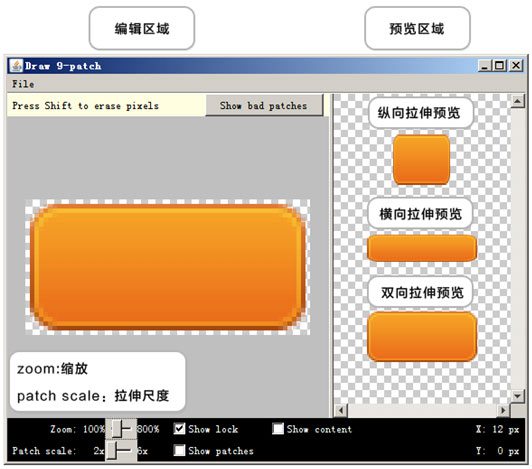Click the preview pane scroll down arrow
Viewport: 532px width, 469px height.
(518, 396)
